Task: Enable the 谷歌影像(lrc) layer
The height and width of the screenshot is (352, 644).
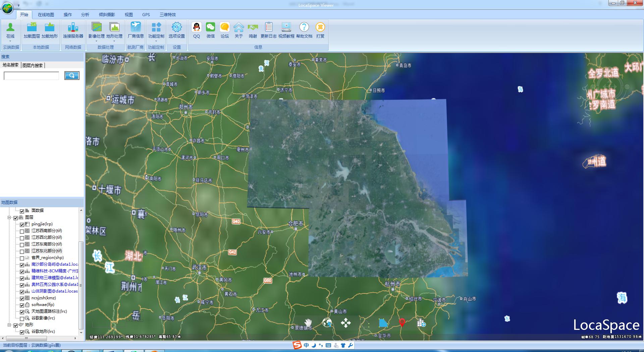Action: 22,318
